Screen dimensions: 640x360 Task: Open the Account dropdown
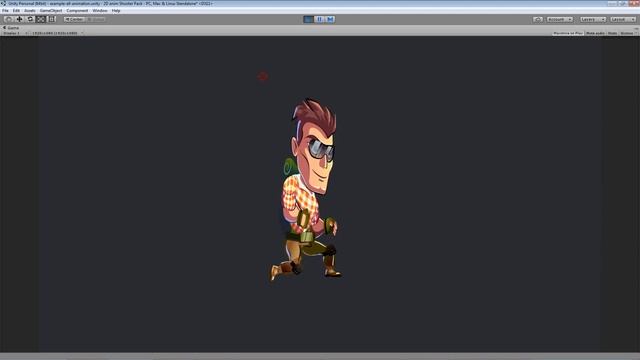(x=560, y=19)
